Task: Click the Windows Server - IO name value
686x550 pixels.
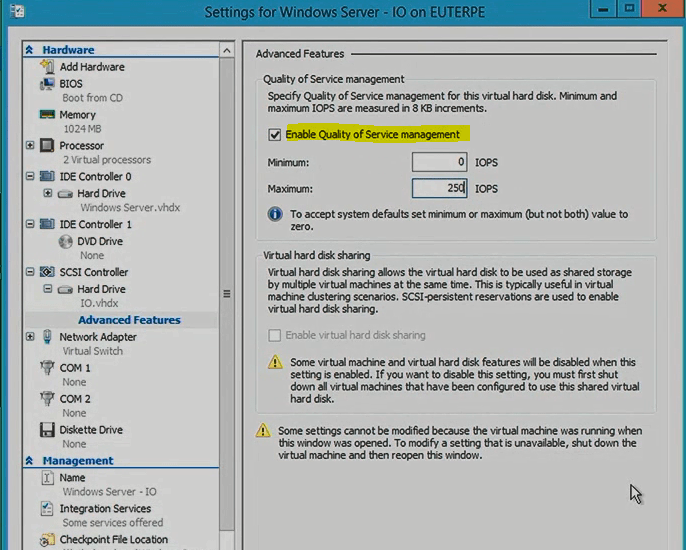Action: [x=109, y=491]
